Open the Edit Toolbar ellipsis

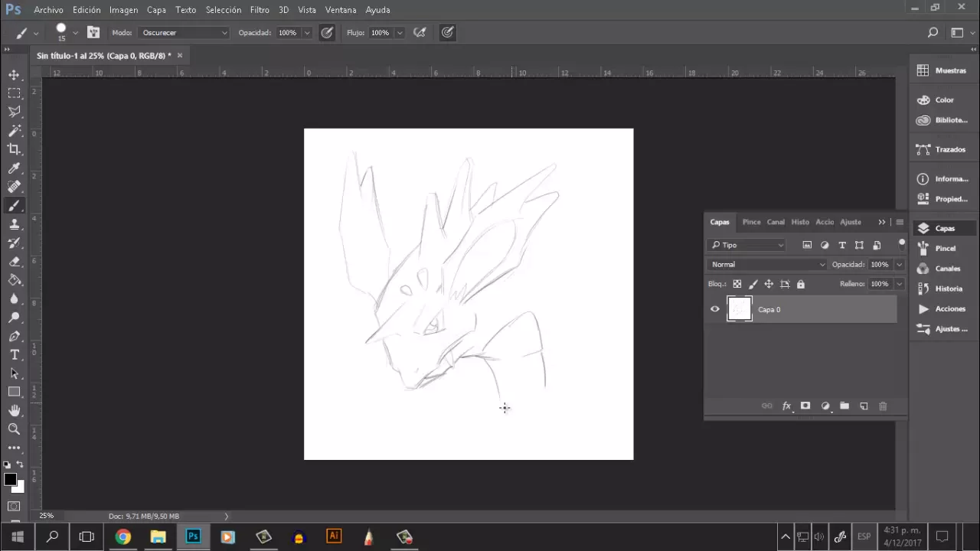click(14, 448)
